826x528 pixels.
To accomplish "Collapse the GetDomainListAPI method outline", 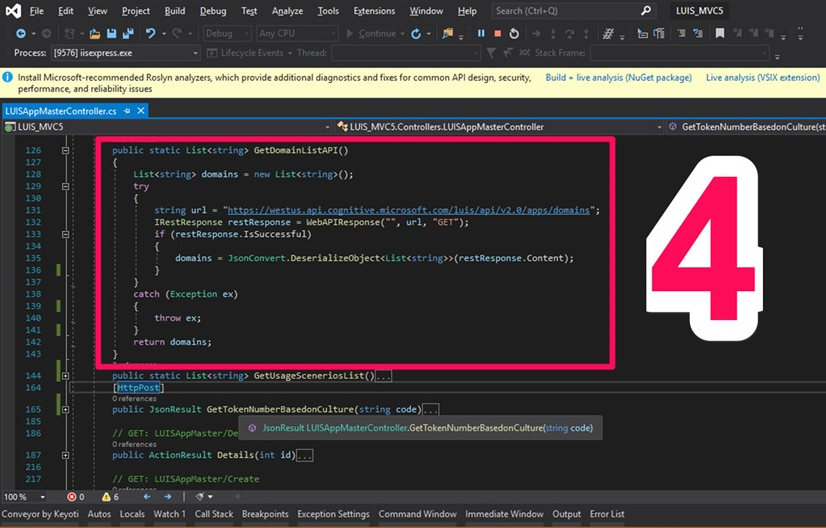I will pyautogui.click(x=66, y=150).
